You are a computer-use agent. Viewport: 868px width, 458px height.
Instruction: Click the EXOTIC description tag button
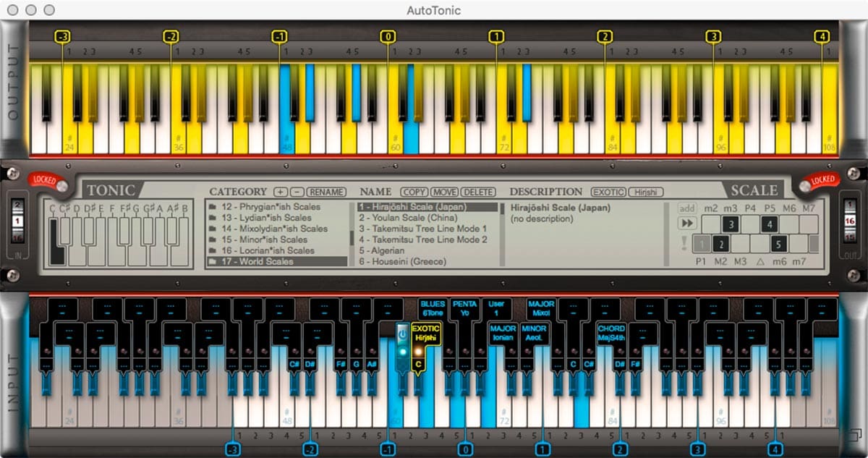click(x=608, y=192)
